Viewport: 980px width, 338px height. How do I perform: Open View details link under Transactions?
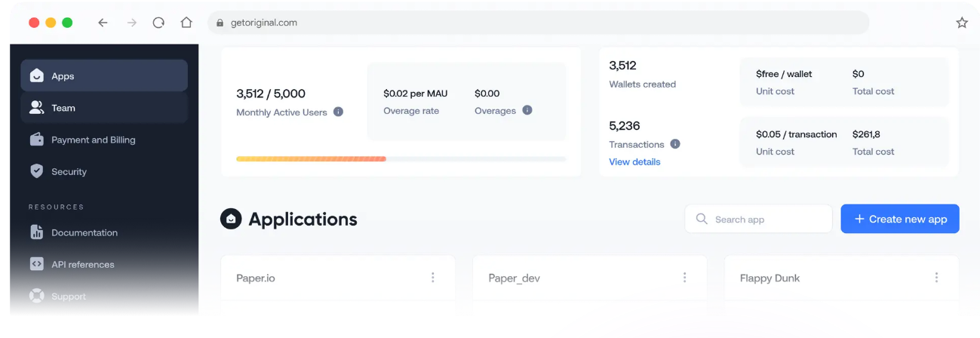click(634, 161)
